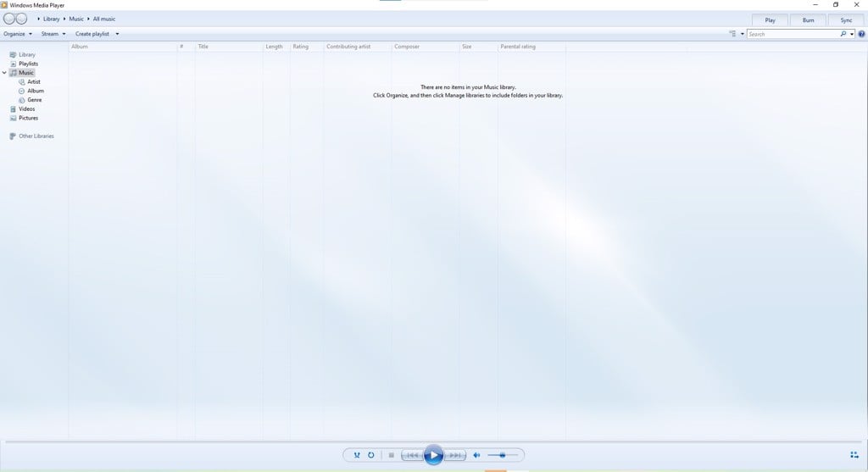Mute the volume speaker
868x472 pixels.
click(476, 455)
